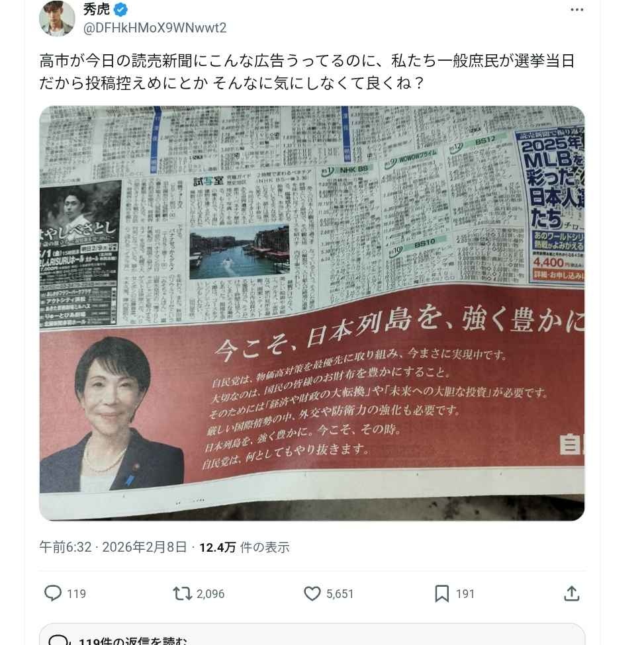Click the reply speech bubble icon
The width and height of the screenshot is (644, 645).
(53, 593)
